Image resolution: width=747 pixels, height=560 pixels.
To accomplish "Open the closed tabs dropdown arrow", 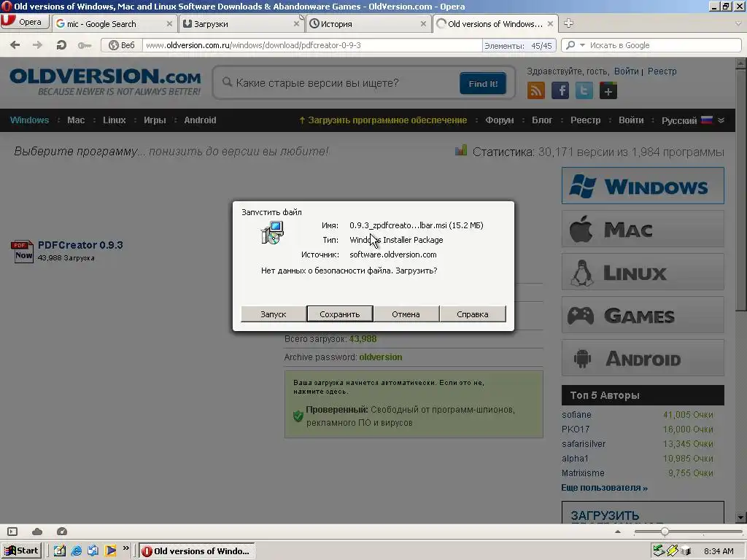I will click(x=738, y=23).
